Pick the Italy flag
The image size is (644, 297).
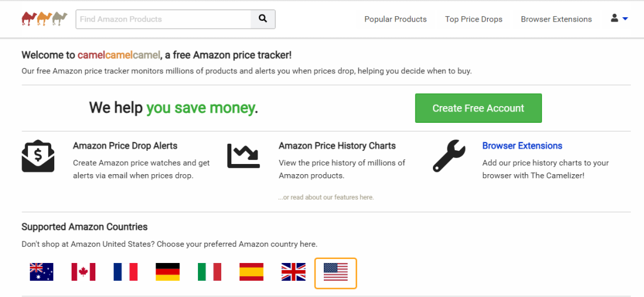click(x=210, y=272)
